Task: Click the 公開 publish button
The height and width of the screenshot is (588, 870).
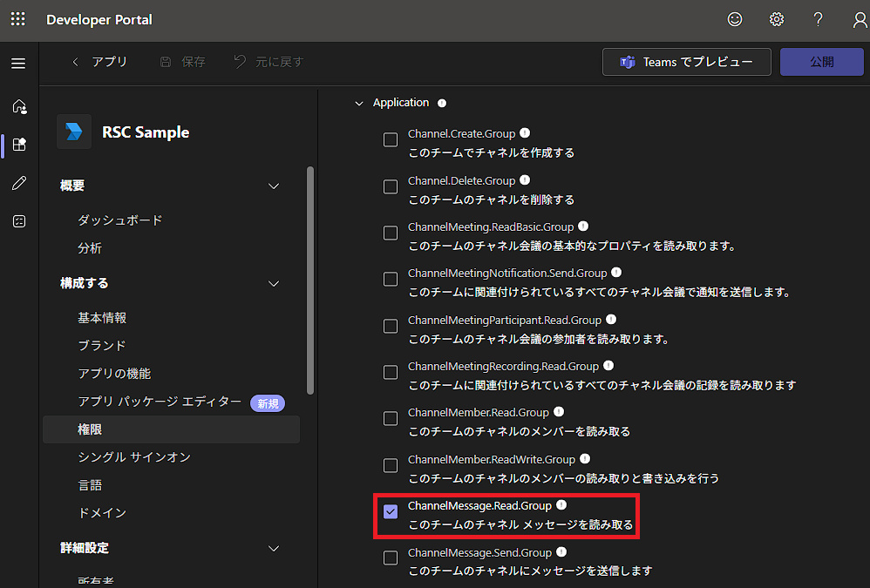Action: [821, 61]
